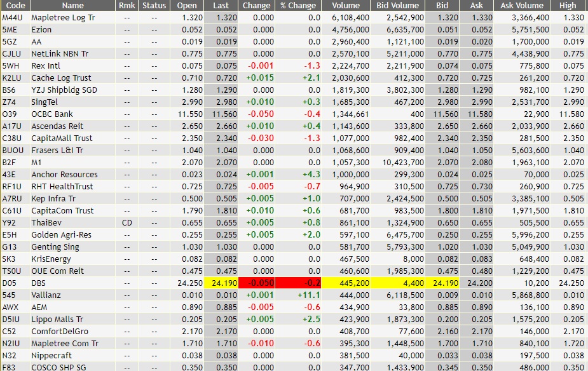The image size is (588, 371).
Task: Open the Genting Sing stock row
Action: [72, 247]
